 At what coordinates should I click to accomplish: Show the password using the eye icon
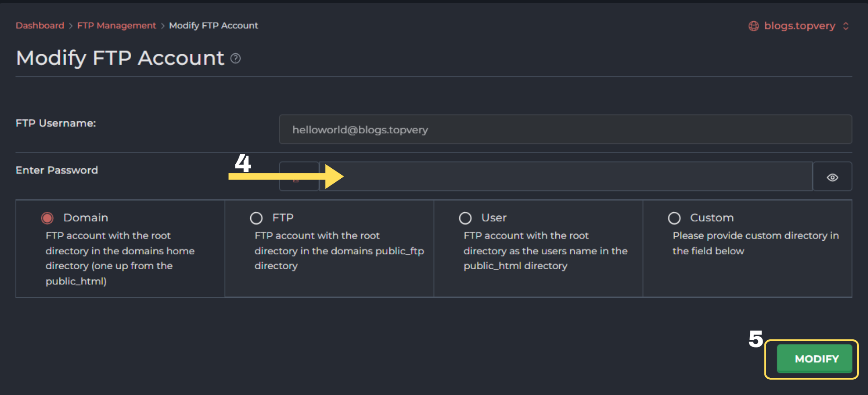pyautogui.click(x=832, y=177)
